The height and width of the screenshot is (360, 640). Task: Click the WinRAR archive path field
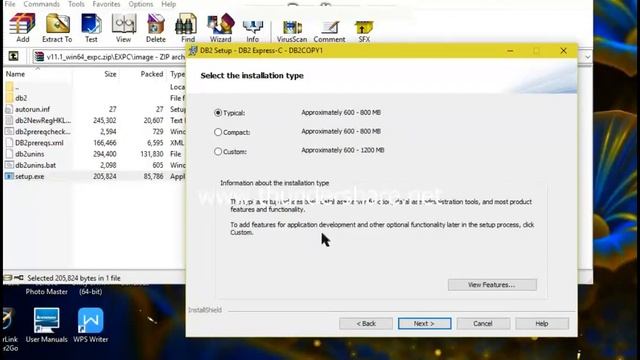point(109,57)
